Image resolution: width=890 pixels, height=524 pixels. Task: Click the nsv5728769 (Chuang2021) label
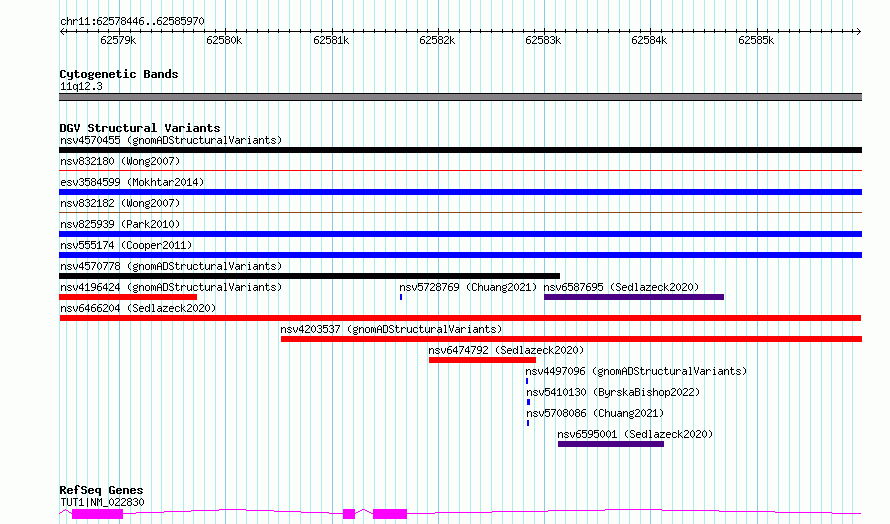coord(468,287)
